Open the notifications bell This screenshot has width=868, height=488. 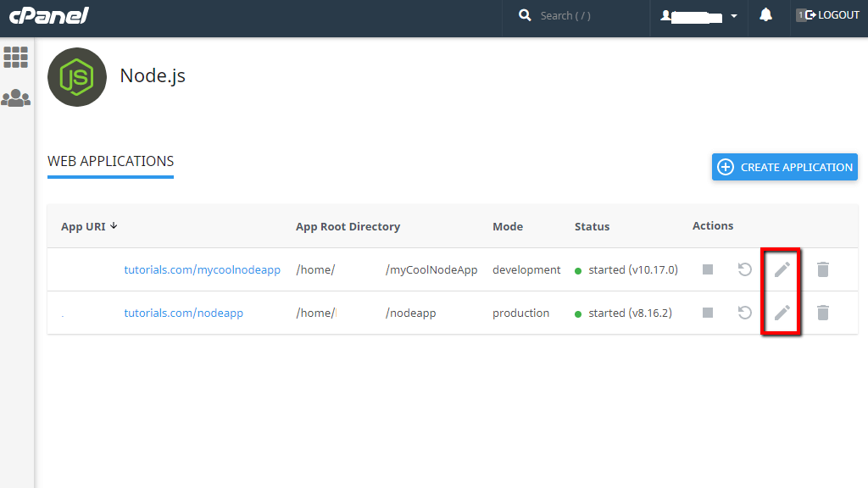[767, 15]
